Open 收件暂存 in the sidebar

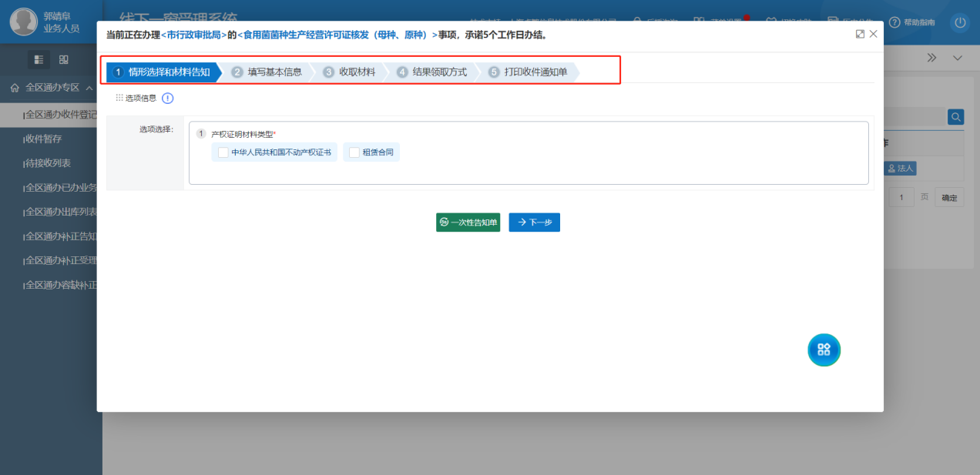[43, 139]
